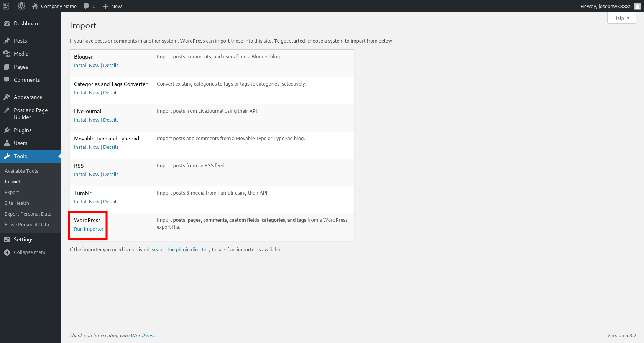Click the Settings sliders icon
644x343 pixels.
7,239
